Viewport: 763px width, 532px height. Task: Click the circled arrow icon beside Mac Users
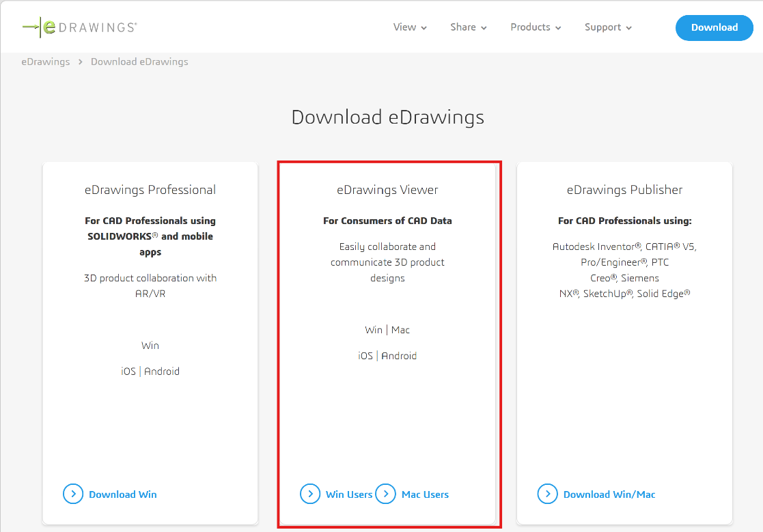pyautogui.click(x=386, y=494)
